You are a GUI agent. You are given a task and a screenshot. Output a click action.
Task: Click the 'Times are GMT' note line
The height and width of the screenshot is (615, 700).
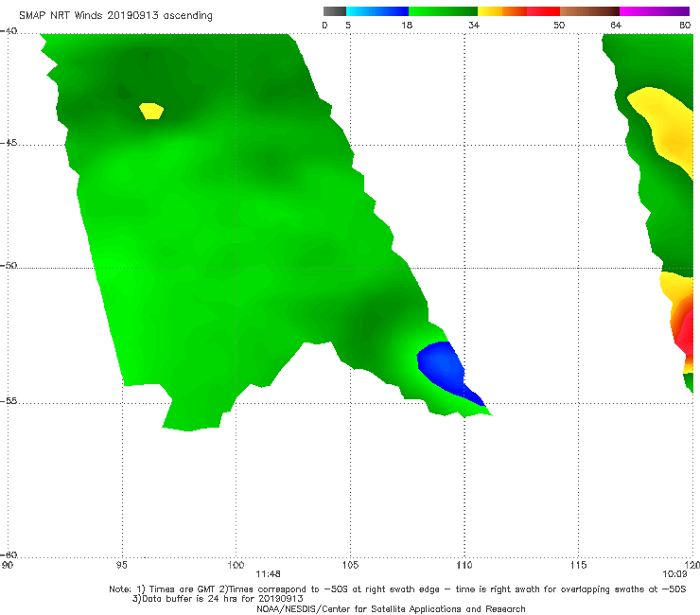coord(397,589)
